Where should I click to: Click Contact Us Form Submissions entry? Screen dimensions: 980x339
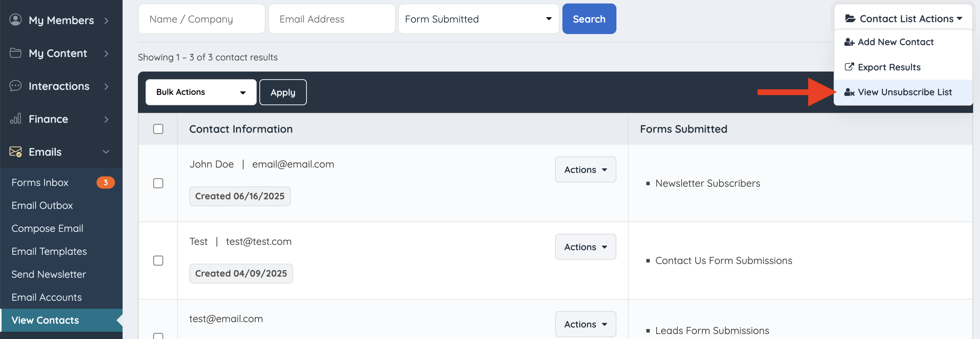click(x=724, y=261)
